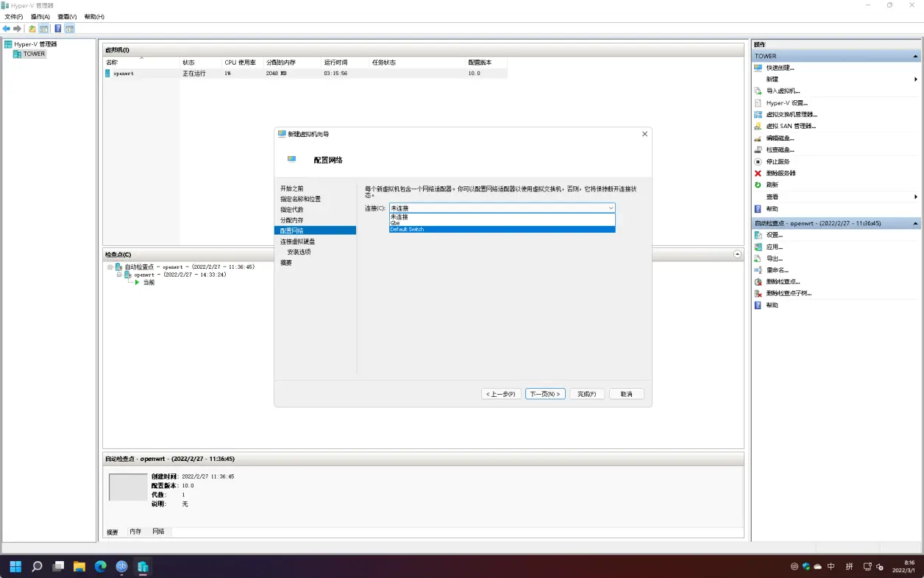The width and height of the screenshot is (924, 578).
Task: Open the 查看(V) menu
Action: (67, 17)
